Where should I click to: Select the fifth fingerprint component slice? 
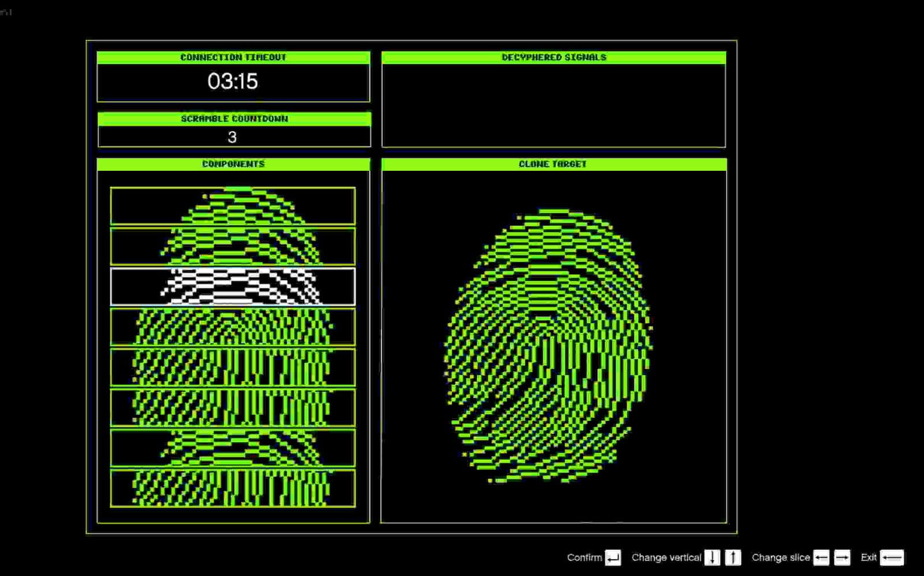pos(233,367)
